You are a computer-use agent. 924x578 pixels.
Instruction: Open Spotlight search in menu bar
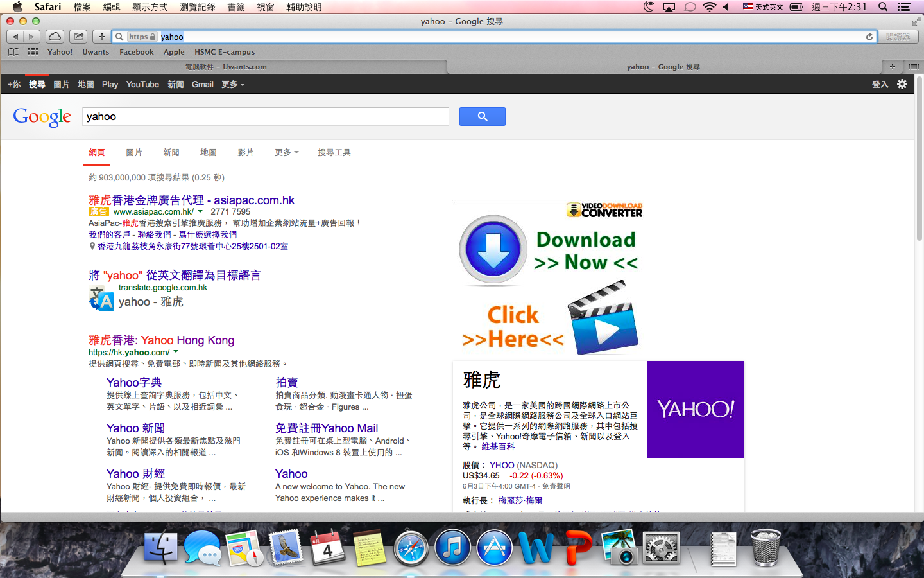pos(883,7)
